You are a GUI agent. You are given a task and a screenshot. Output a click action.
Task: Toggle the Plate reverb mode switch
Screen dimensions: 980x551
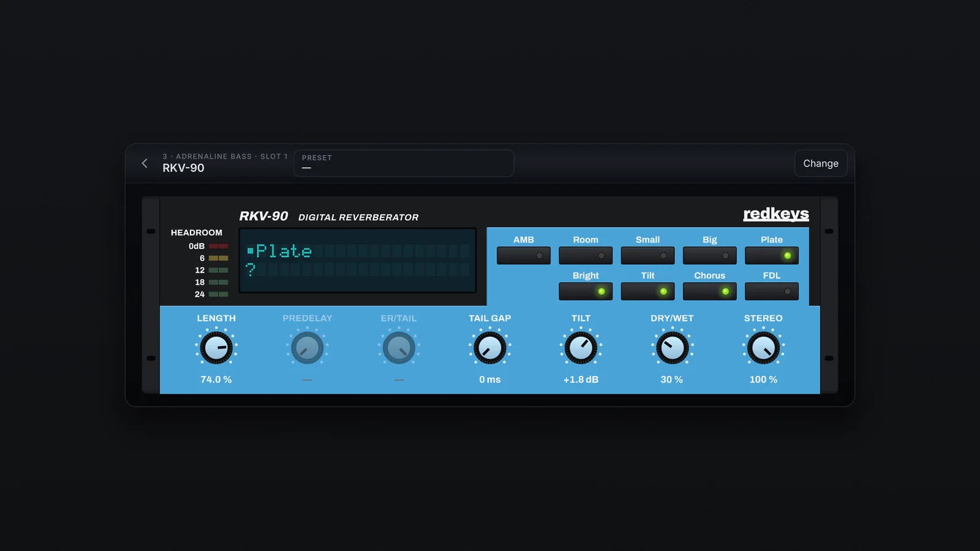(772, 255)
